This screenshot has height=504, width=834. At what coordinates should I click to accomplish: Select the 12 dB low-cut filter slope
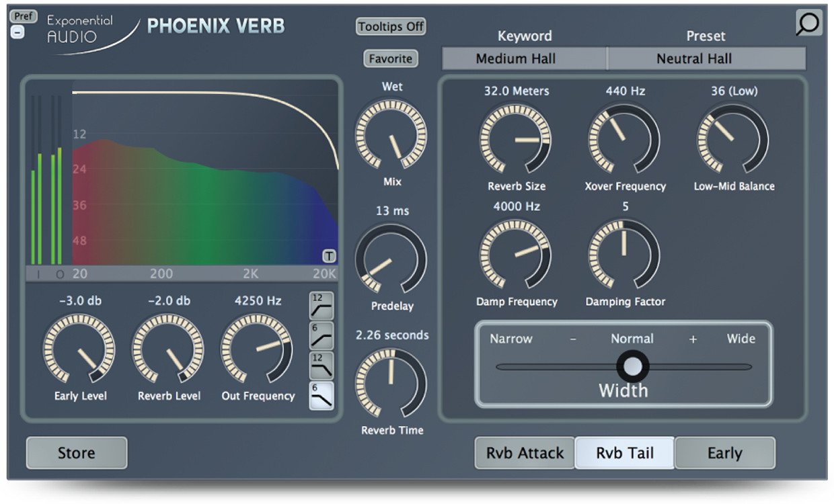(321, 306)
